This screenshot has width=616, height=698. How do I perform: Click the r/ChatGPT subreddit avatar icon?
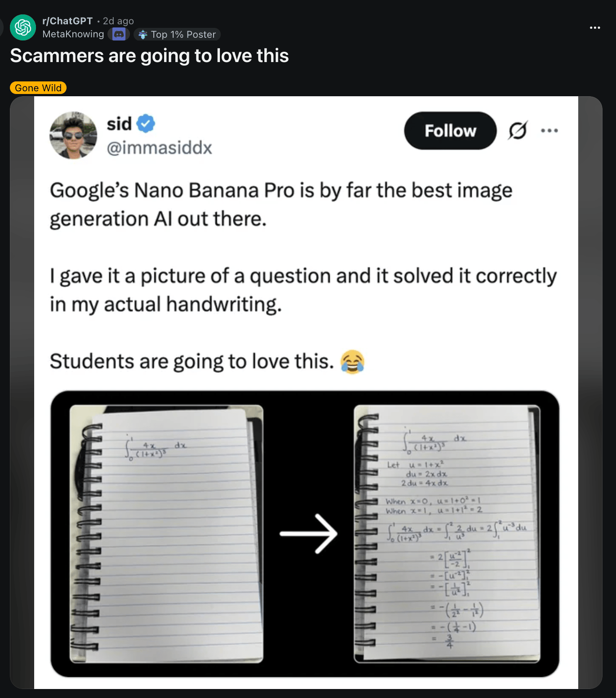coord(23,27)
